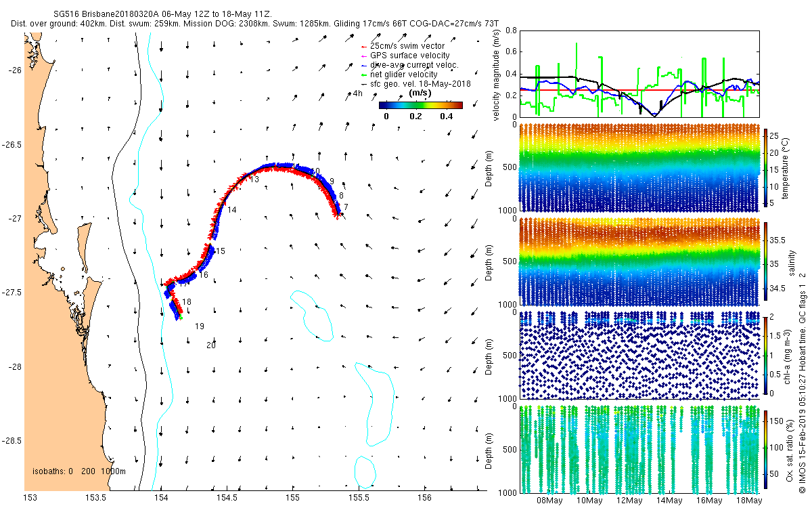This screenshot has width=812, height=508.
Task: Click the temperature colorbar
Action: point(767,168)
